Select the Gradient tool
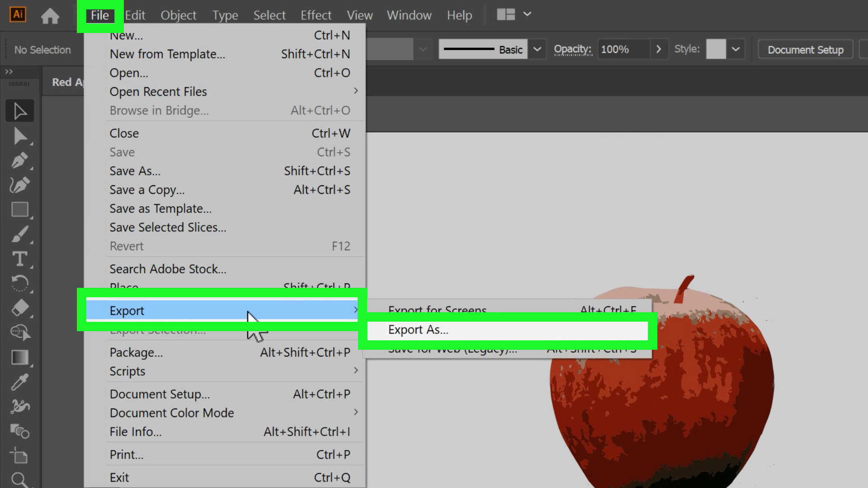Viewport: 868px width, 488px height. 20,357
